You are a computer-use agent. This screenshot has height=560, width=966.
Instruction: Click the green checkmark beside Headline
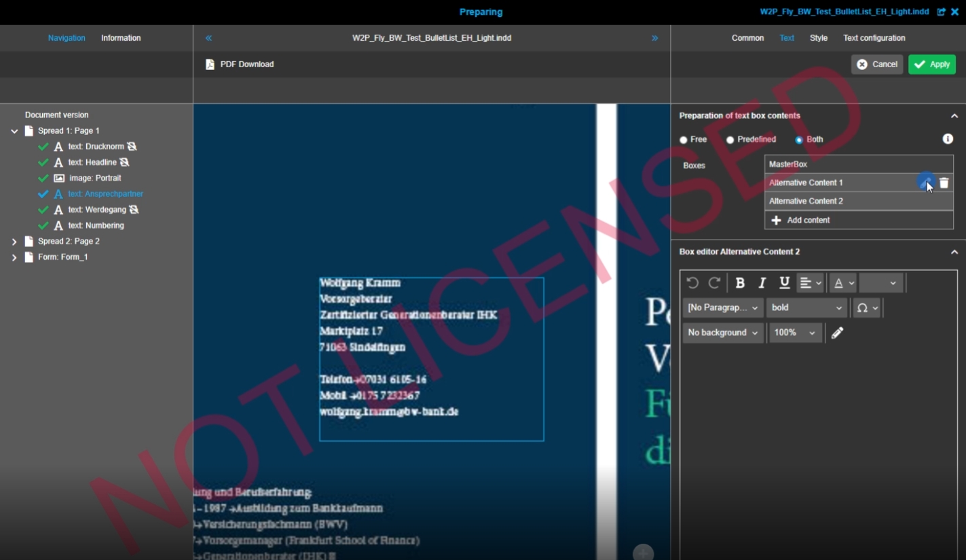[43, 162]
